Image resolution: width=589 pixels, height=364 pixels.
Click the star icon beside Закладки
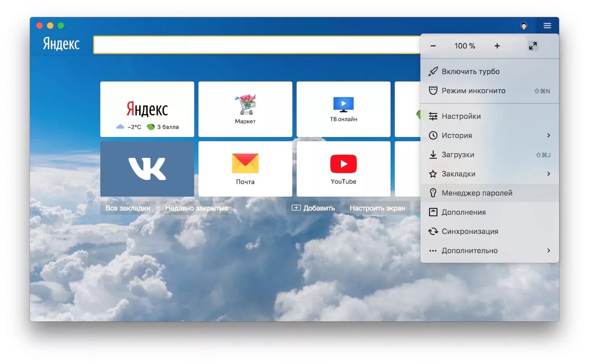(433, 174)
